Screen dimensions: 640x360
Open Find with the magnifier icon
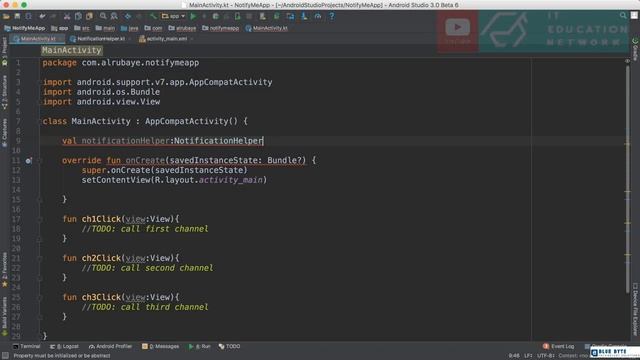[103, 16]
